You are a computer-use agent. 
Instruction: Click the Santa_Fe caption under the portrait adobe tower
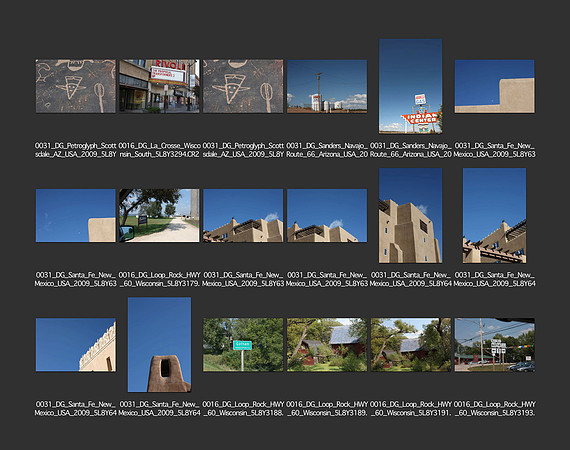(x=410, y=279)
